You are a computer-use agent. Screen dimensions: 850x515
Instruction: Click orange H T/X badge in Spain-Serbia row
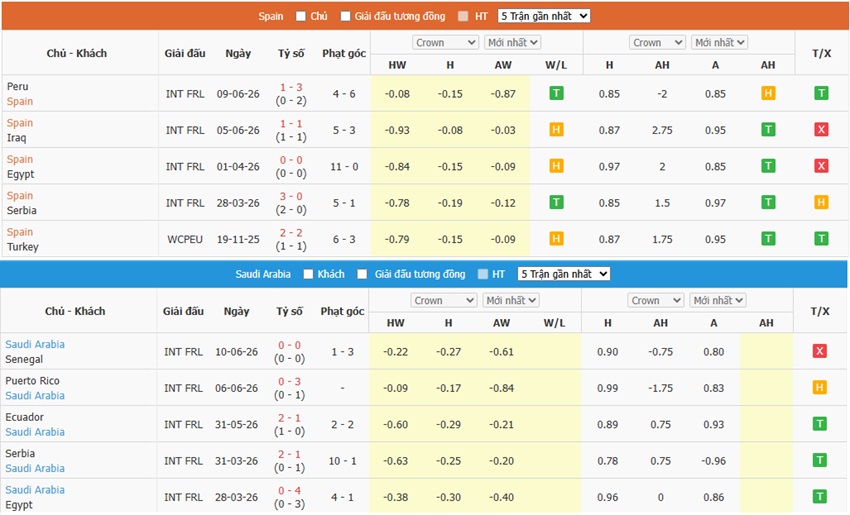821,202
